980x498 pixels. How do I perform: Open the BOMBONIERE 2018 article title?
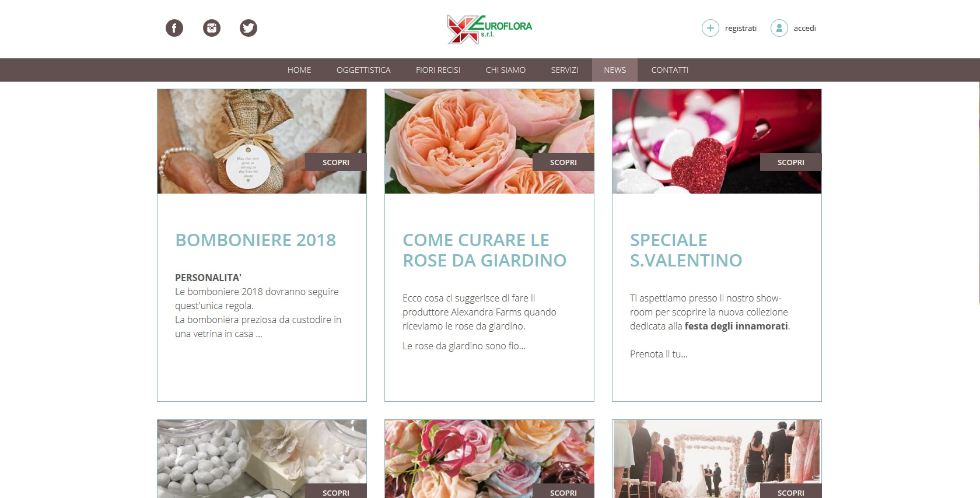256,240
